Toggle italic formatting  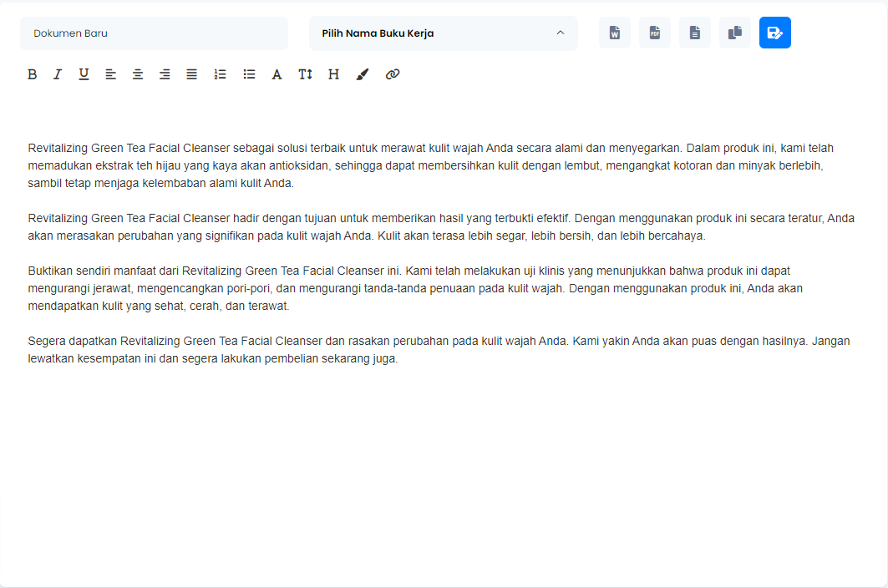[58, 74]
